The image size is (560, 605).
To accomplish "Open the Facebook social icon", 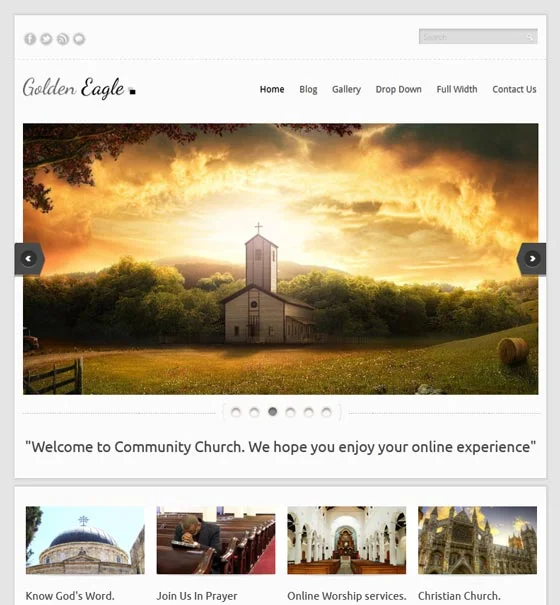I will click(30, 39).
